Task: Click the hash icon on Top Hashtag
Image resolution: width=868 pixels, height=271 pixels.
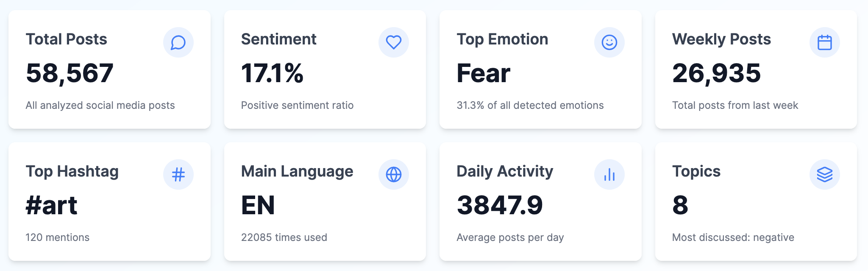Action: [178, 174]
